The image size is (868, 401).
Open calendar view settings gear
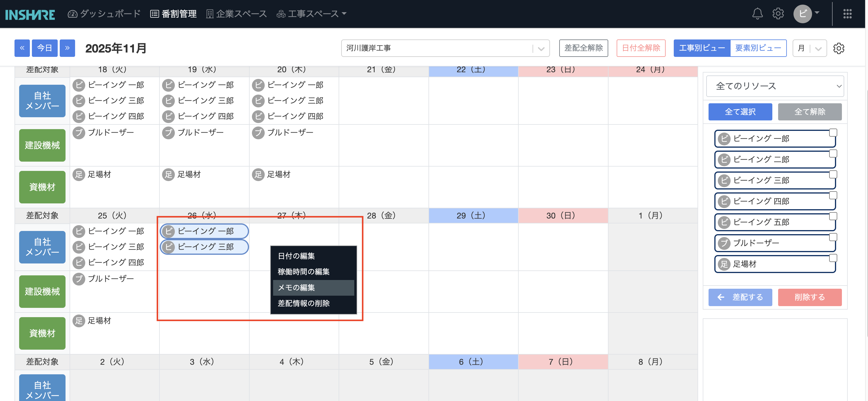[839, 48]
